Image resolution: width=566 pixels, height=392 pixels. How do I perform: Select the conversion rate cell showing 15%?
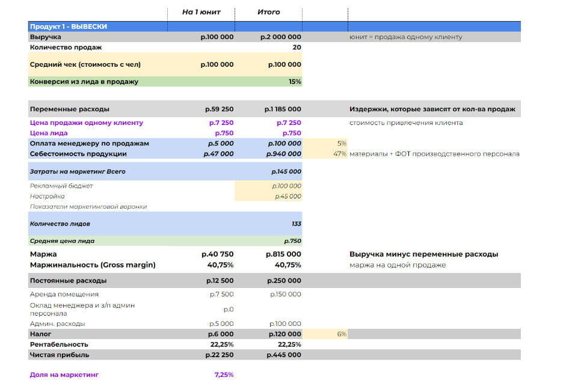point(294,82)
